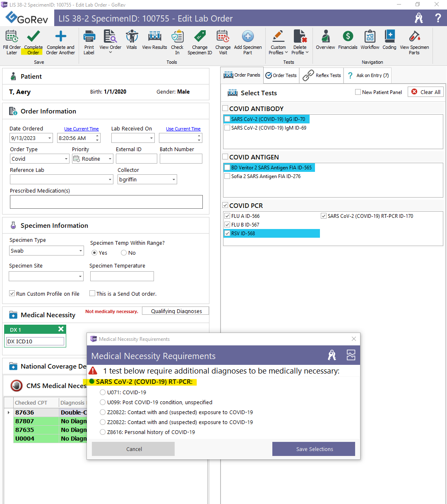Expand the Specimen Site dropdown
This screenshot has width=447, height=504.
click(80, 276)
